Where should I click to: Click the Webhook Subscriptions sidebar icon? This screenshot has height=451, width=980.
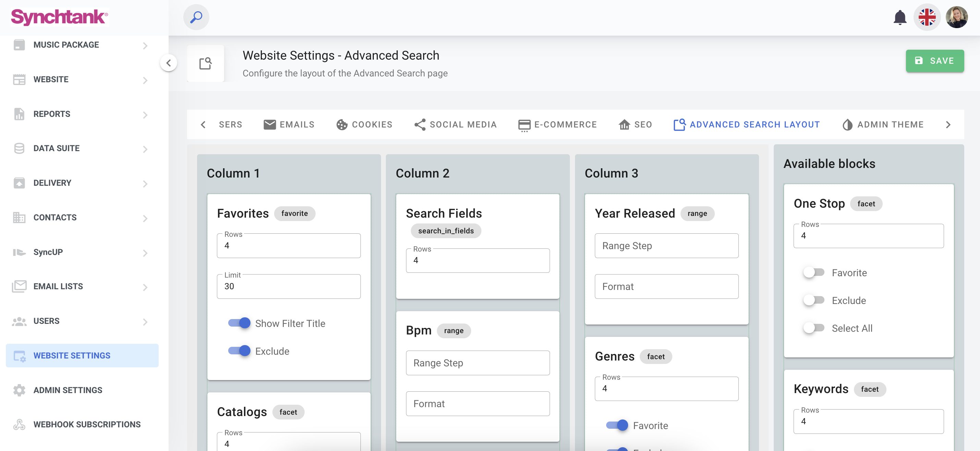coord(19,424)
